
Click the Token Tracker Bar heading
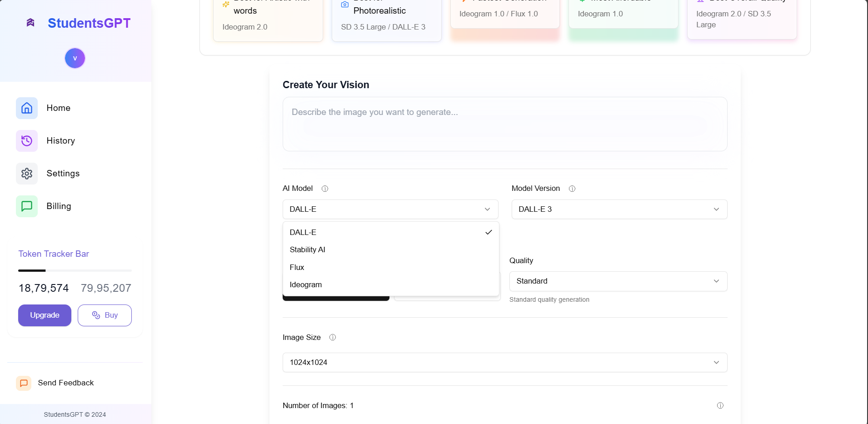point(54,254)
